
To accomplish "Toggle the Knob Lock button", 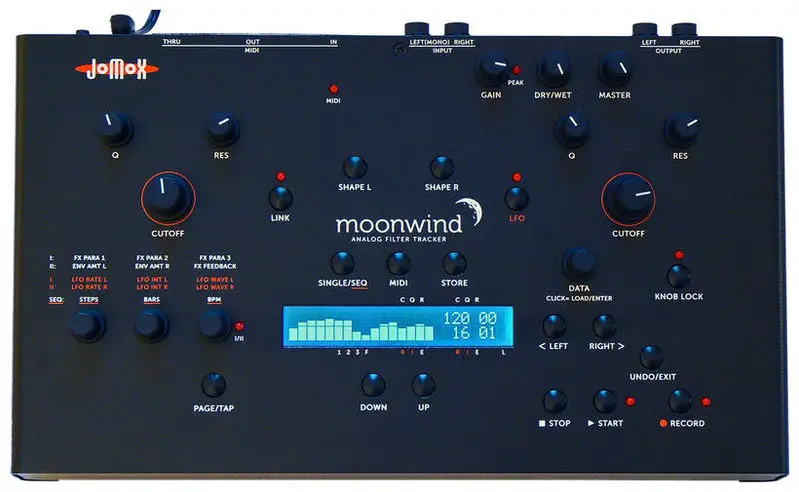I will (x=679, y=276).
